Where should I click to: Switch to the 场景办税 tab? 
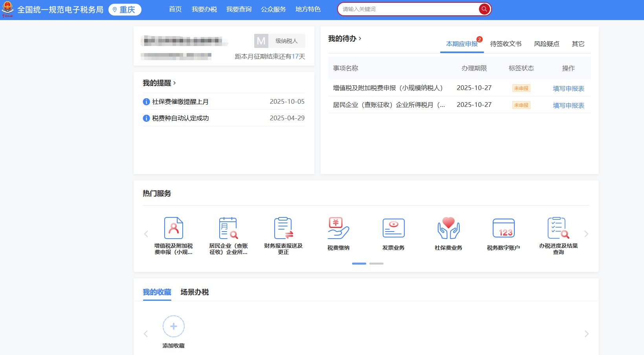[x=194, y=292]
